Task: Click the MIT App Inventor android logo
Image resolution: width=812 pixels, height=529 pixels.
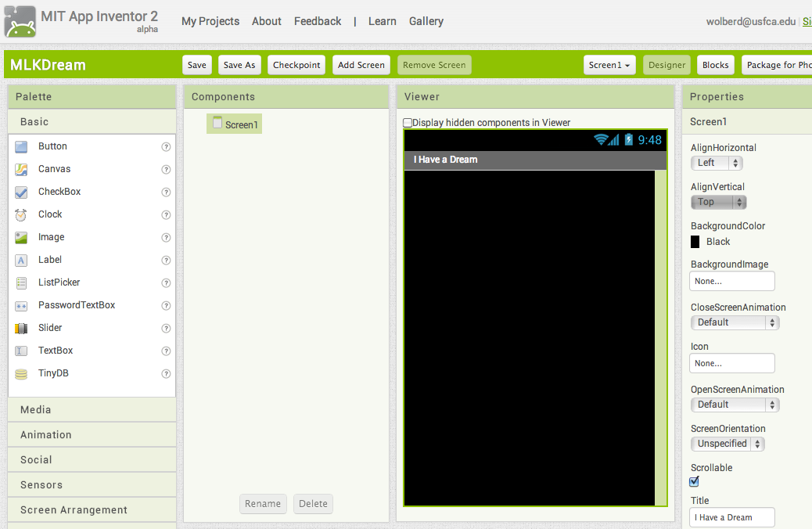Action: pos(20,21)
